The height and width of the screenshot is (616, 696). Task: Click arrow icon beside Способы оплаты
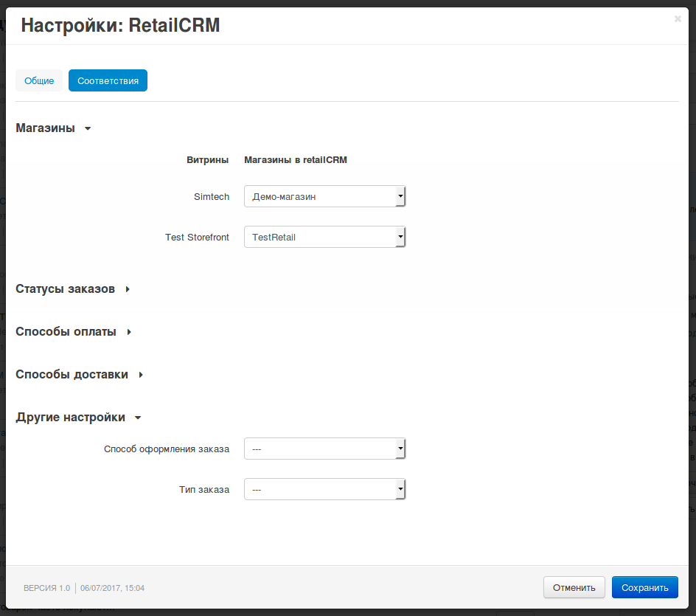tap(129, 332)
